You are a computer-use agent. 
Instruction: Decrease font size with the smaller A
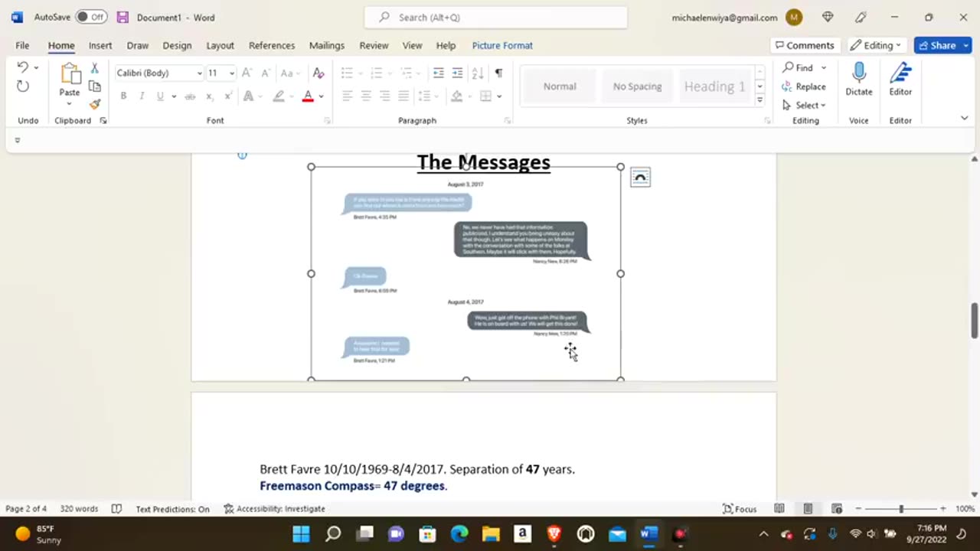point(265,73)
